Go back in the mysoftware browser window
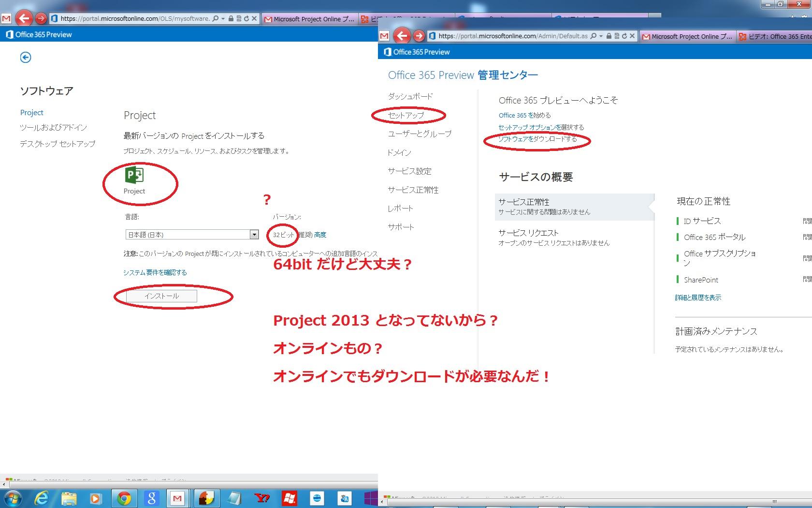Image resolution: width=812 pixels, height=508 pixels. [x=24, y=19]
